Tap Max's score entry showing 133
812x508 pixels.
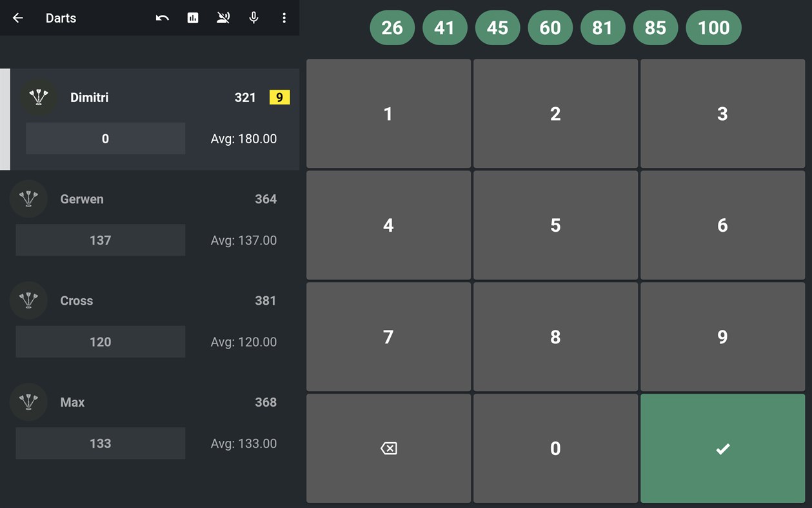pos(100,443)
